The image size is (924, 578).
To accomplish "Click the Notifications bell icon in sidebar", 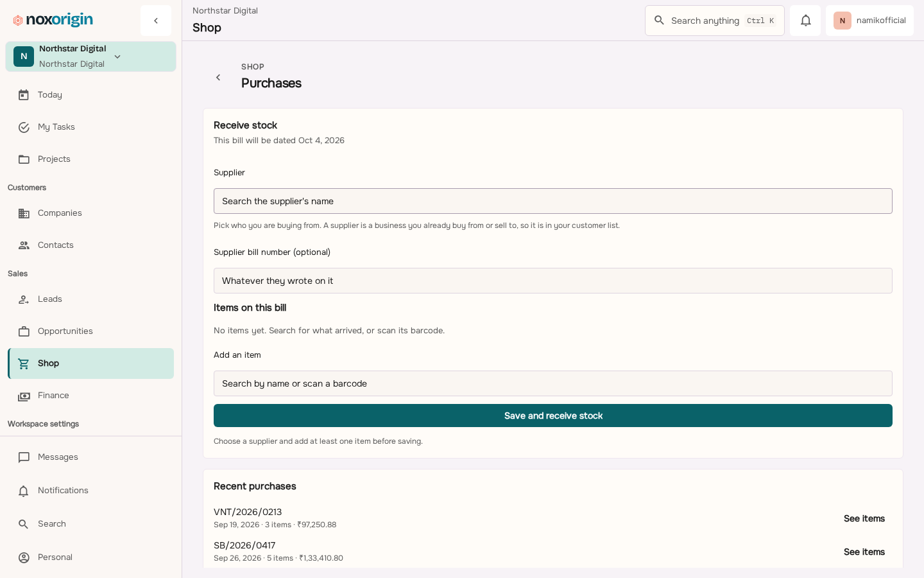I will click(x=24, y=491).
